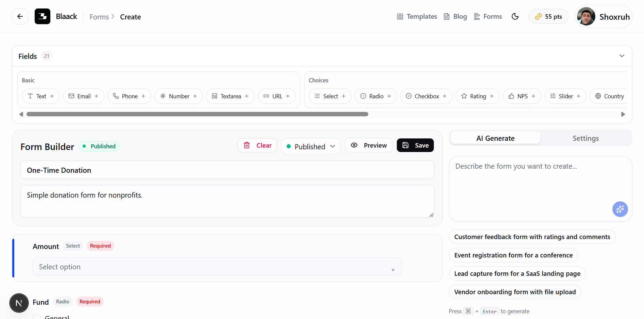Screen dimensions: 644x319
Task: Open Forms in top navigation
Action: (x=488, y=16)
